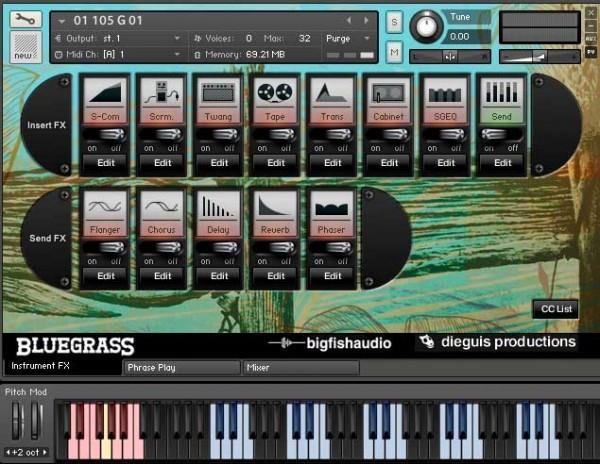600x464 pixels.
Task: Edit the Delay effect settings
Action: (219, 276)
